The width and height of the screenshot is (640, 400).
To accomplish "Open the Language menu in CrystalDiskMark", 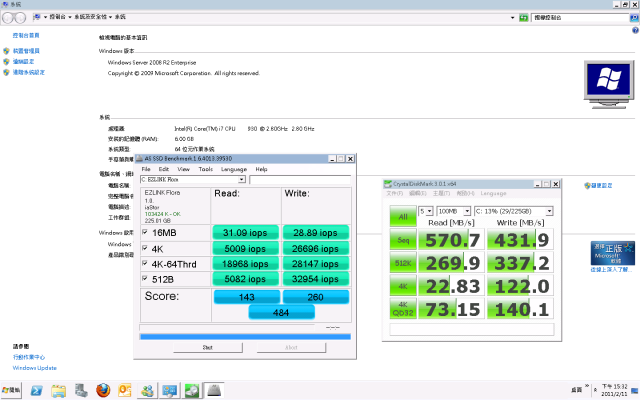I will (493, 193).
